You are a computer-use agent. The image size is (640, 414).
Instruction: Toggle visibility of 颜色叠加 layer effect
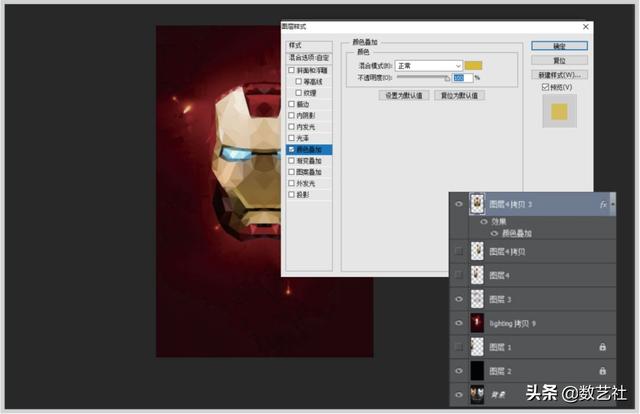494,234
